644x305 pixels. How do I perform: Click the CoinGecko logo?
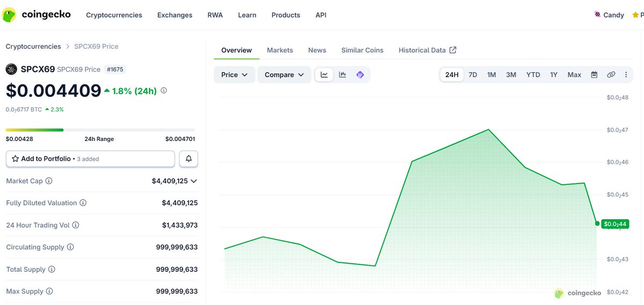click(x=36, y=15)
